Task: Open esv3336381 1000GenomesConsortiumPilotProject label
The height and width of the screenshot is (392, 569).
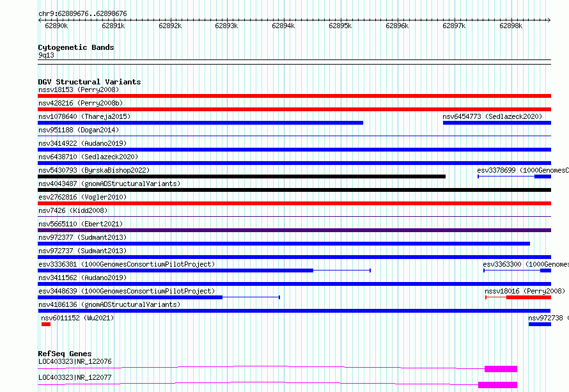Action: [127, 264]
